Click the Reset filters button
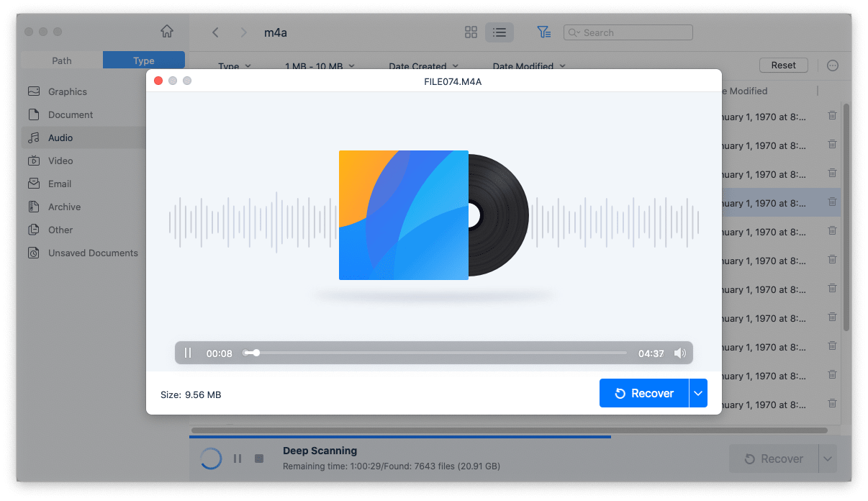868x501 pixels. pos(784,65)
